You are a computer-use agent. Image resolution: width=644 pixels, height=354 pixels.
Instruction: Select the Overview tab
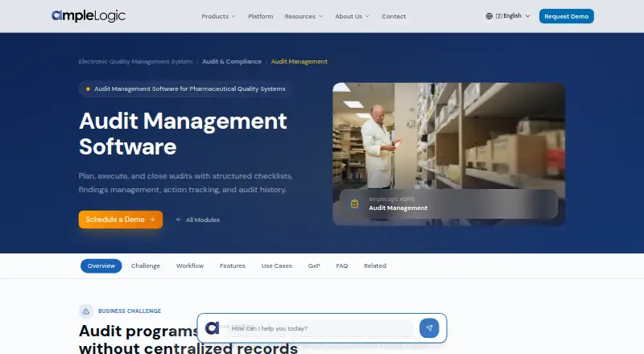(x=101, y=265)
